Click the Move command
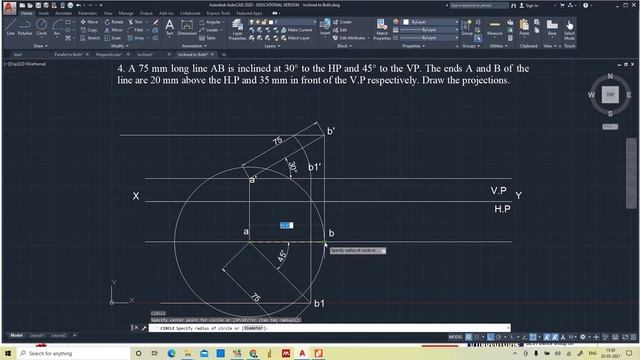The height and width of the screenshot is (360, 640). 89,22
